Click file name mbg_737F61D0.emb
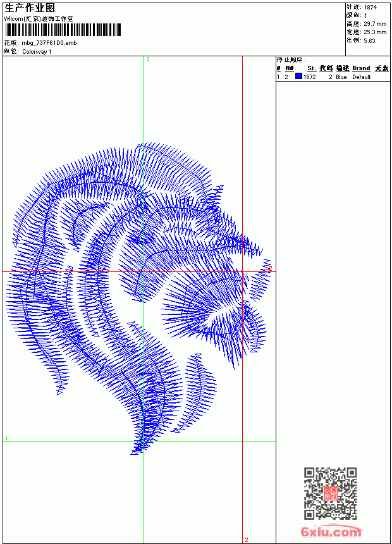Screen dimensions: 392x544 coord(49,43)
